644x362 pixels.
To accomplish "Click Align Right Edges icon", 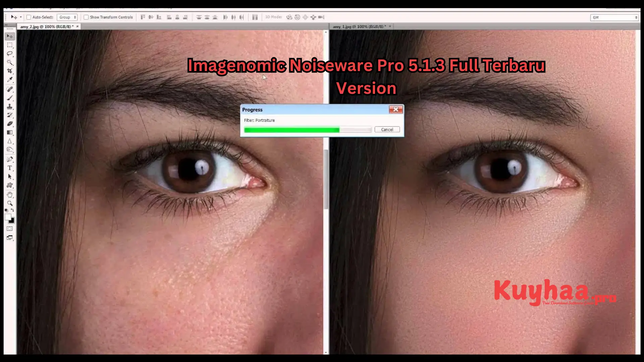I will pyautogui.click(x=185, y=17).
